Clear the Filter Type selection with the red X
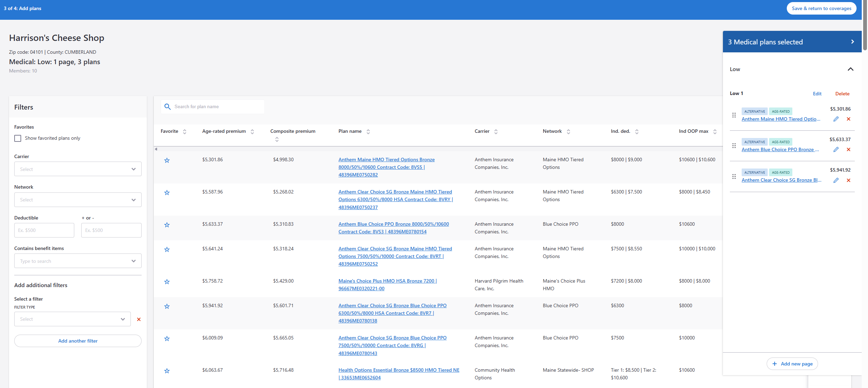This screenshot has width=868, height=388. point(138,319)
